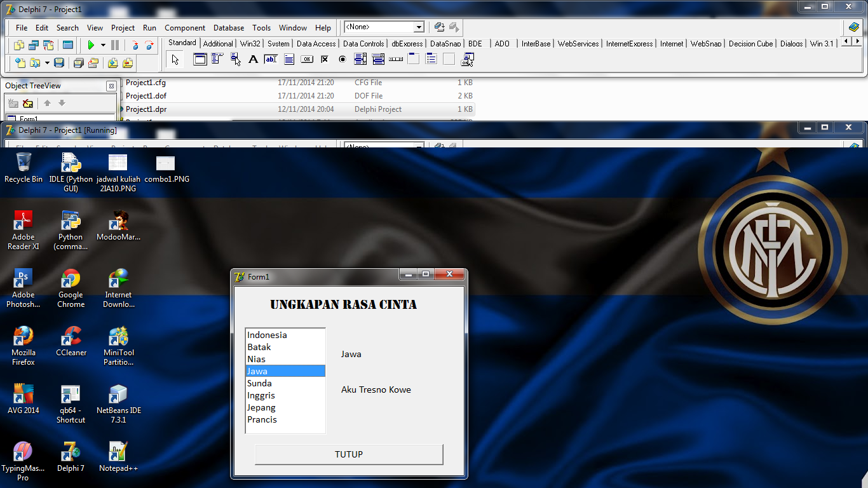Pick the Button (OK) component icon

tap(307, 59)
